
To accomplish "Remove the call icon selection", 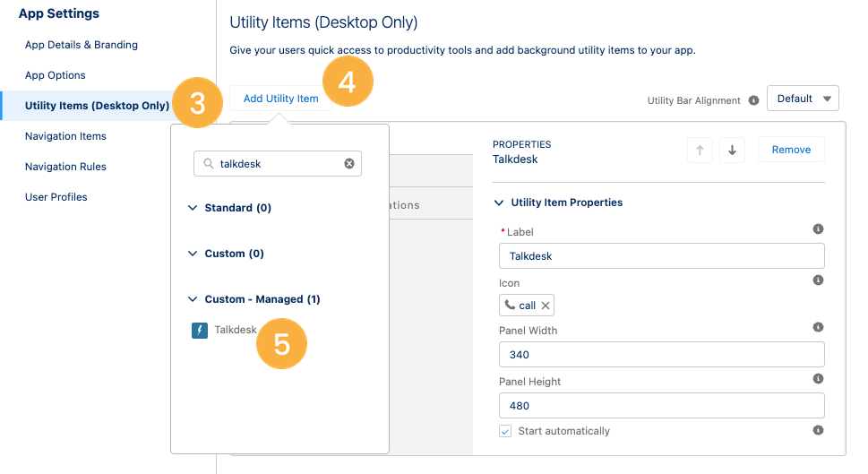I will click(x=546, y=306).
